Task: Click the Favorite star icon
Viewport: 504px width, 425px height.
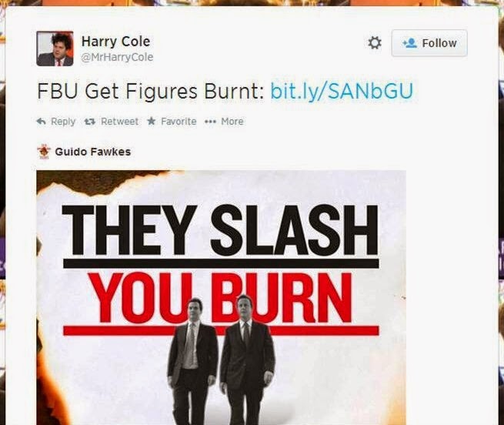Action: pyautogui.click(x=152, y=121)
